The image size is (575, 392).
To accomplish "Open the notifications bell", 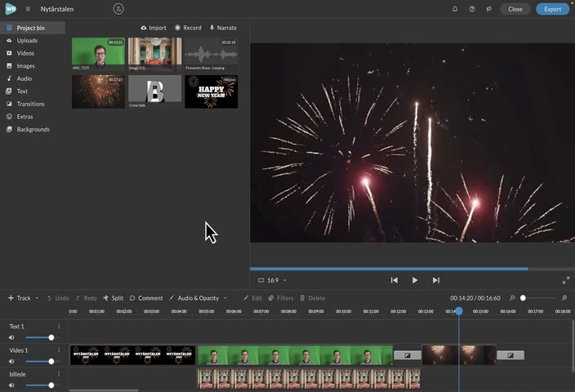I will pos(455,9).
